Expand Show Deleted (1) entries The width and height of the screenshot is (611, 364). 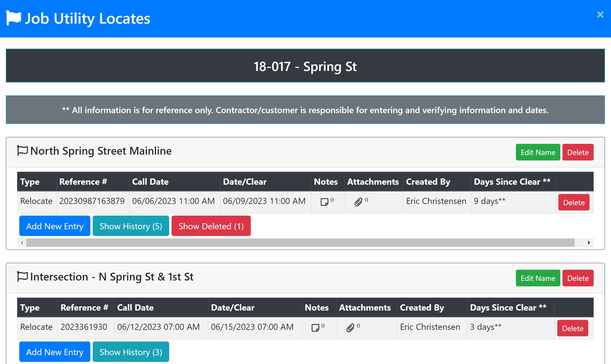(x=211, y=226)
